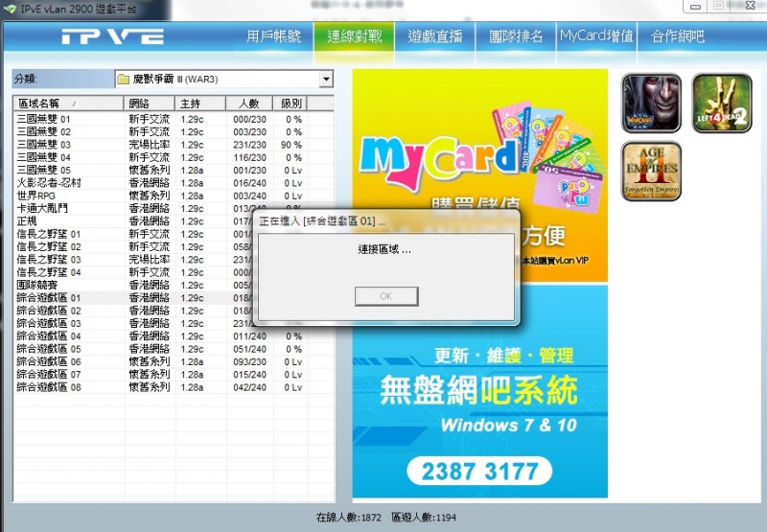Select the 三國無雙 03 room row
The height and width of the screenshot is (532, 767).
174,145
